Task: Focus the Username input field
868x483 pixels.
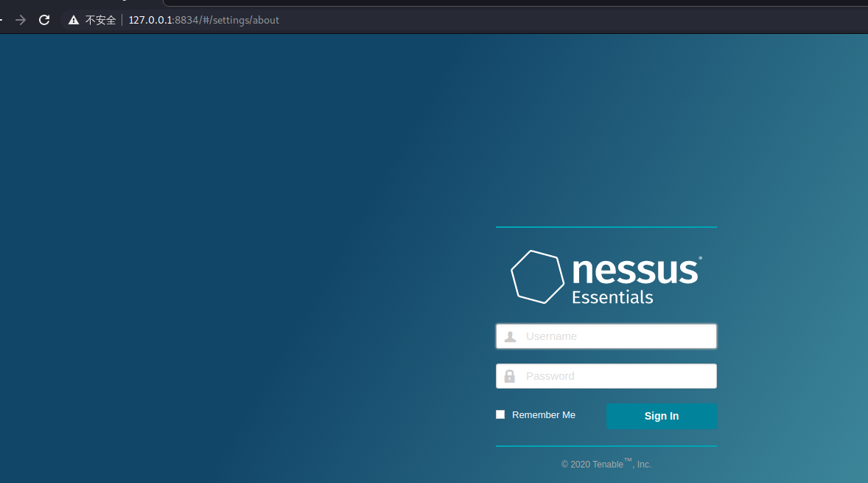Action: click(x=606, y=336)
